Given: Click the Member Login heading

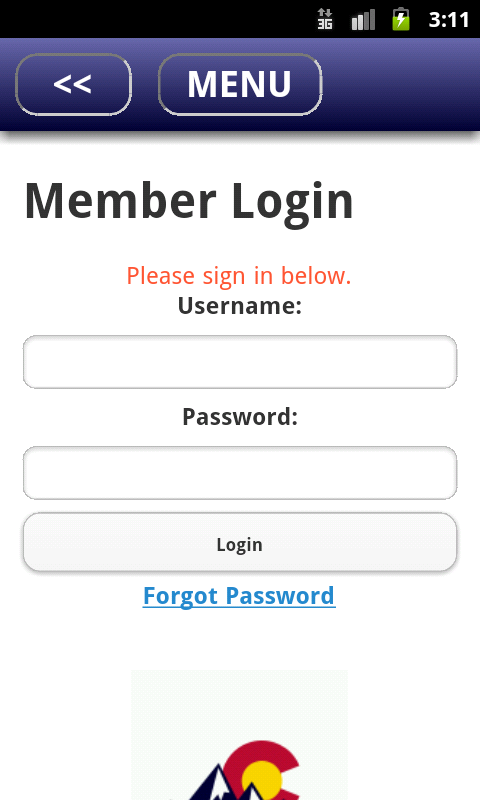Looking at the screenshot, I should [189, 203].
